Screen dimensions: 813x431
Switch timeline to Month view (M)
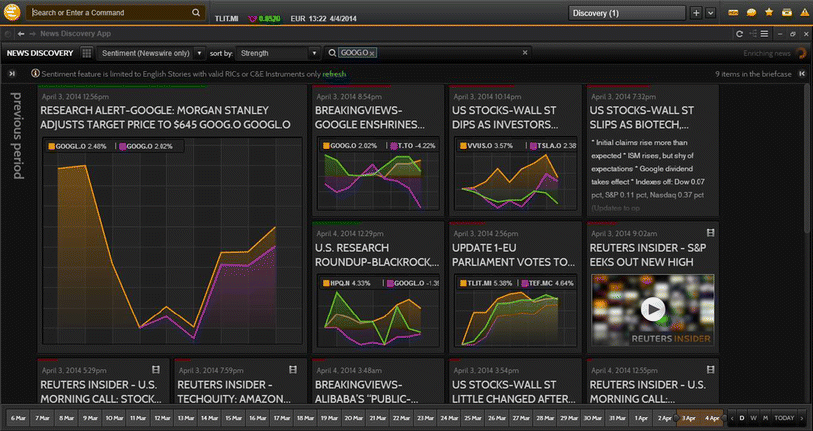pos(765,418)
